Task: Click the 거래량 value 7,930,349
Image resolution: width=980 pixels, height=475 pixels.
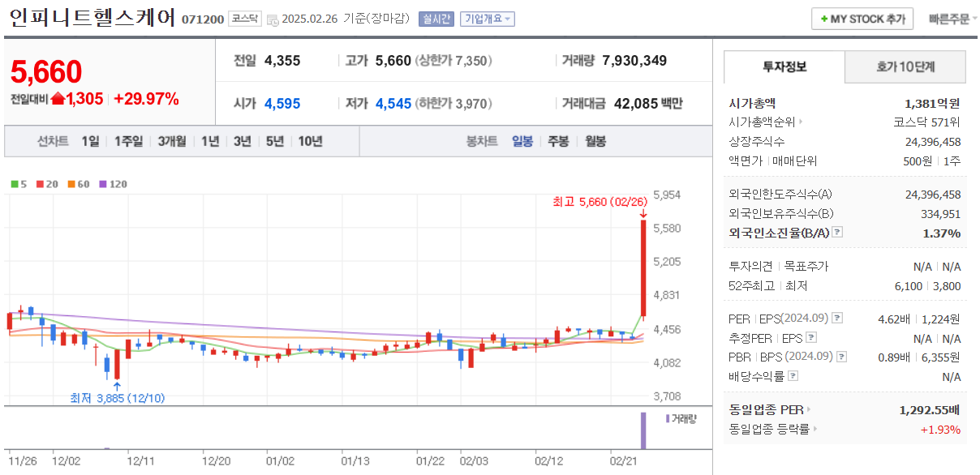Action: tap(634, 61)
